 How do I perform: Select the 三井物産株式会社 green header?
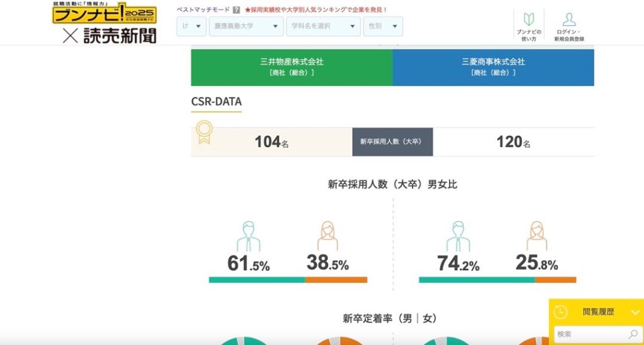pos(292,67)
